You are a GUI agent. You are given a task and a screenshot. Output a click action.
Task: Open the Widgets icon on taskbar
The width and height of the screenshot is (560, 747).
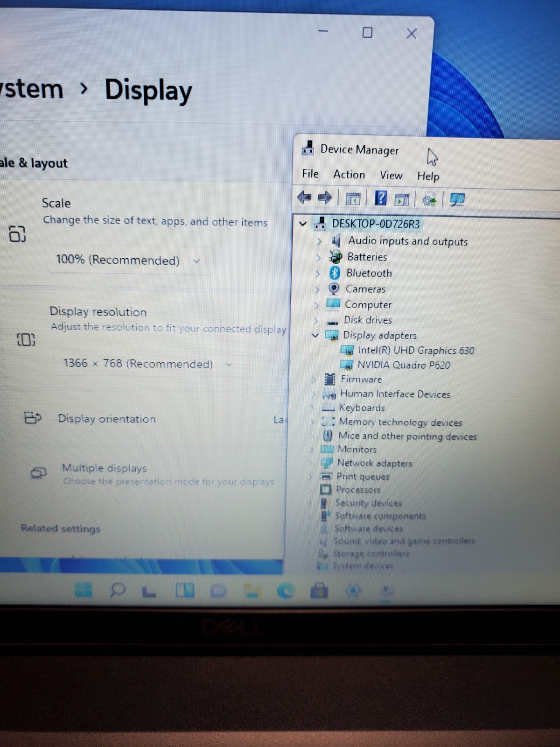[185, 590]
